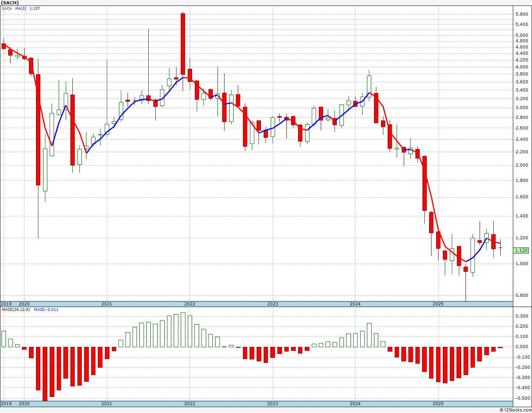The image size is (532, 413).
Task: Click the 0.300 MACD axis label
Action: [x=522, y=316]
